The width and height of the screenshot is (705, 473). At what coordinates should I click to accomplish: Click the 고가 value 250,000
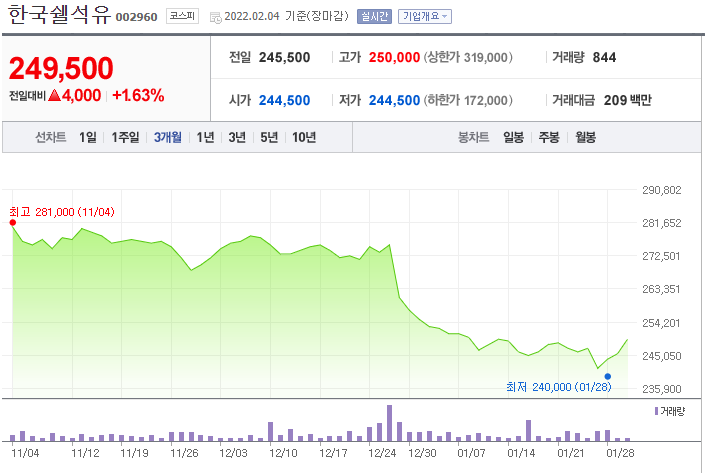(394, 58)
